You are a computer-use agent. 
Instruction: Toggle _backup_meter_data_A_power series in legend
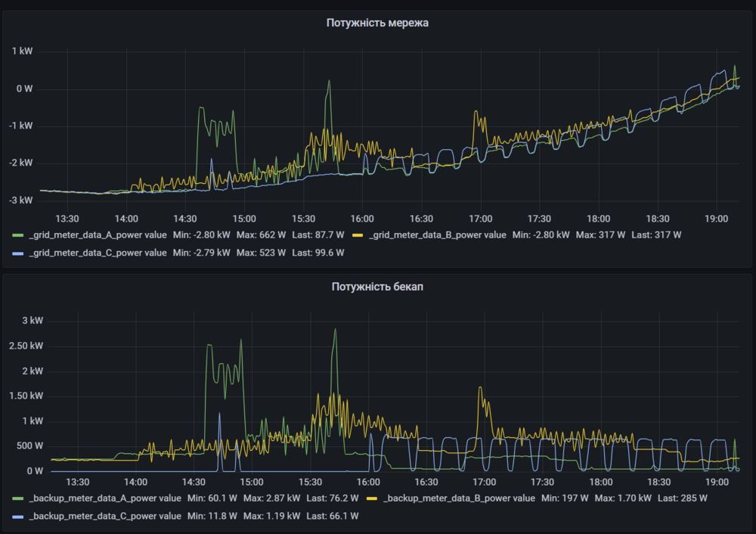click(x=105, y=498)
